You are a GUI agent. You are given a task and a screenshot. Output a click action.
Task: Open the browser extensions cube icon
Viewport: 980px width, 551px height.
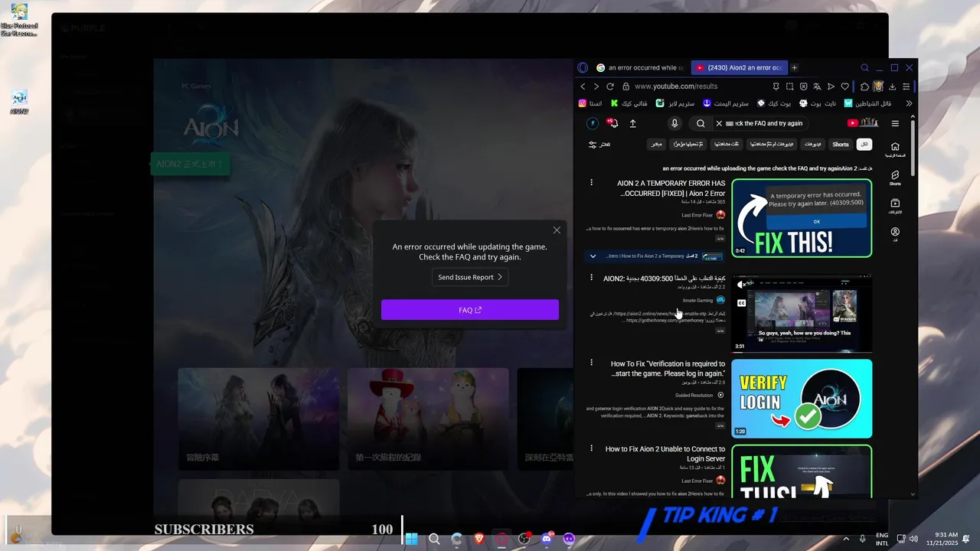pos(864,86)
